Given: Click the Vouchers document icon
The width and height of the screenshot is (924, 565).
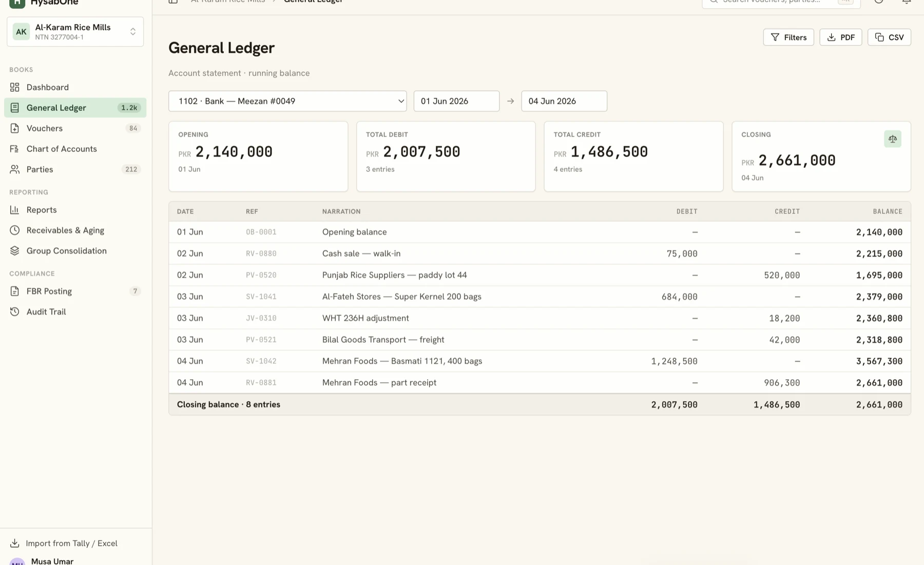Looking at the screenshot, I should tap(14, 128).
